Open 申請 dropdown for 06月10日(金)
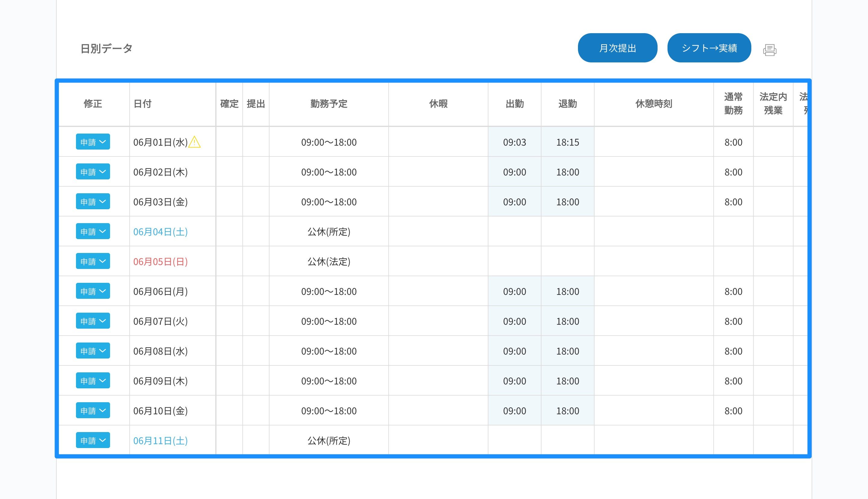This screenshot has width=868, height=499. click(x=93, y=410)
